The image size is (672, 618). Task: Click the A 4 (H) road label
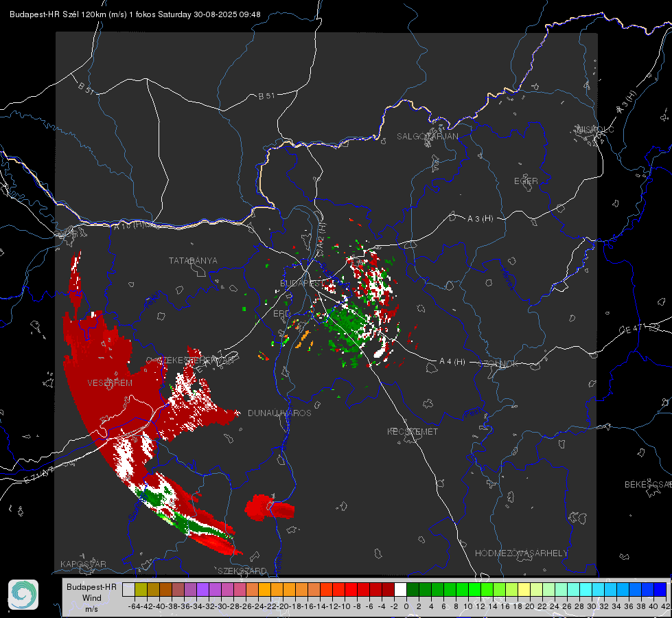(x=452, y=362)
